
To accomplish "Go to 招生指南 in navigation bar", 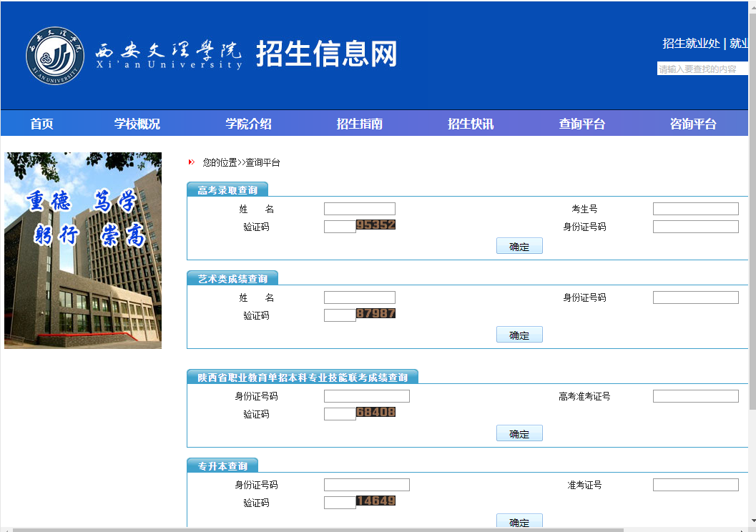I will [x=360, y=124].
